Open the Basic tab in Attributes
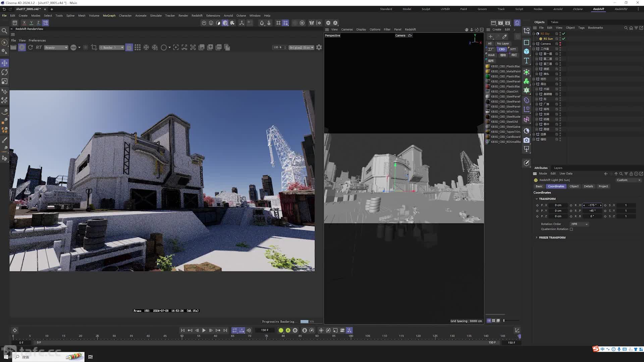 click(539, 186)
